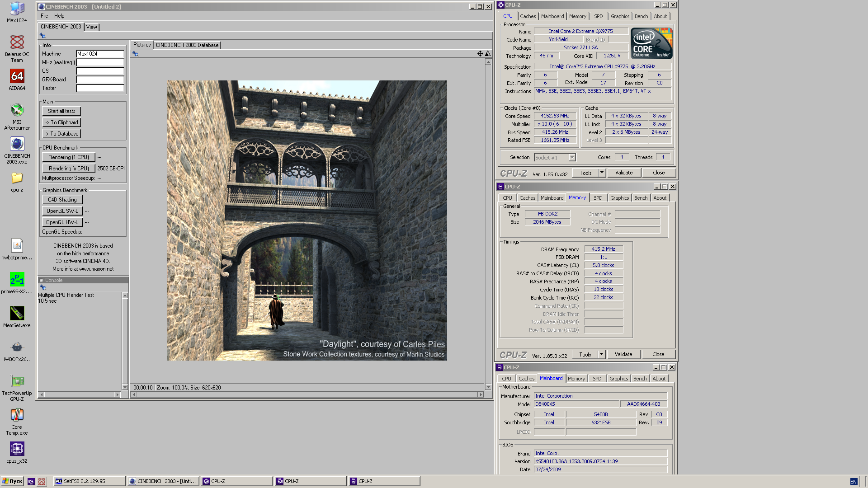Viewport: 868px width, 488px height.
Task: Click the OS input field
Action: tap(100, 71)
